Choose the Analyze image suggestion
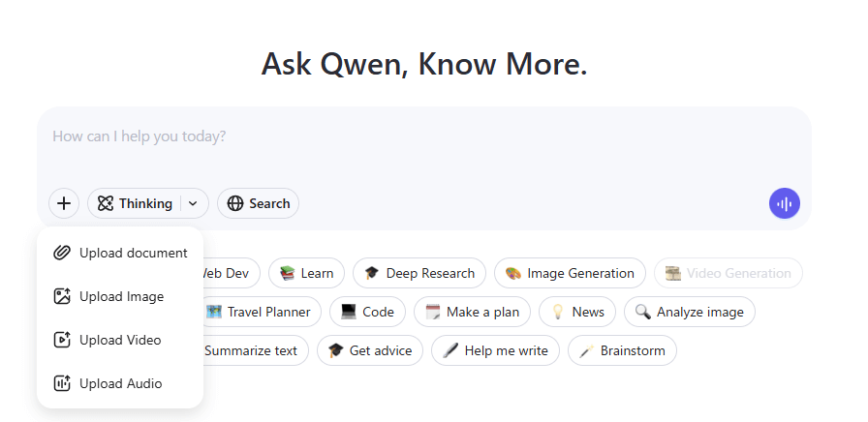The image size is (868, 422). [689, 312]
